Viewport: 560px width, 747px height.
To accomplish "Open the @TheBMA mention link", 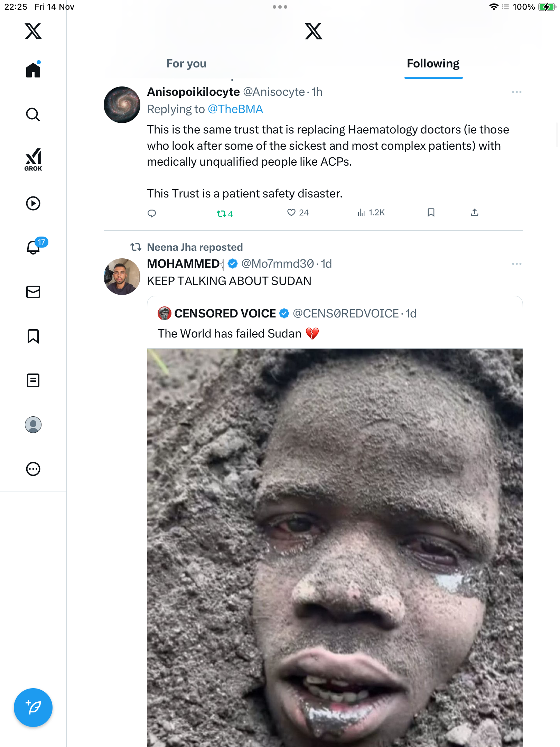I will 235,109.
